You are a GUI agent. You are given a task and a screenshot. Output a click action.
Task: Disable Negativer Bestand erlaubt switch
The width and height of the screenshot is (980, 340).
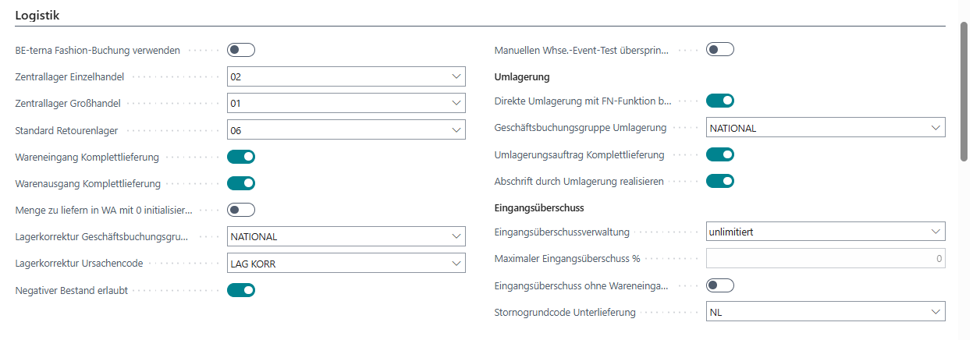coord(241,291)
